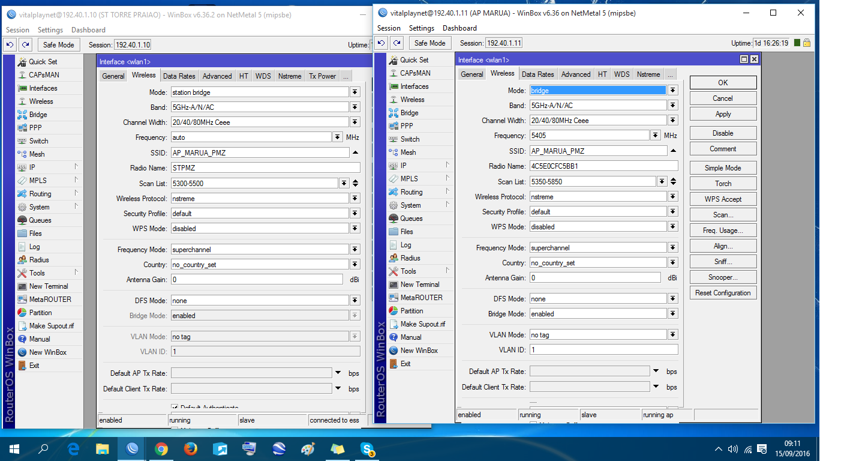The height and width of the screenshot is (461, 868).
Task: Open New WinBox in AP MARUA sidebar
Action: click(x=421, y=351)
